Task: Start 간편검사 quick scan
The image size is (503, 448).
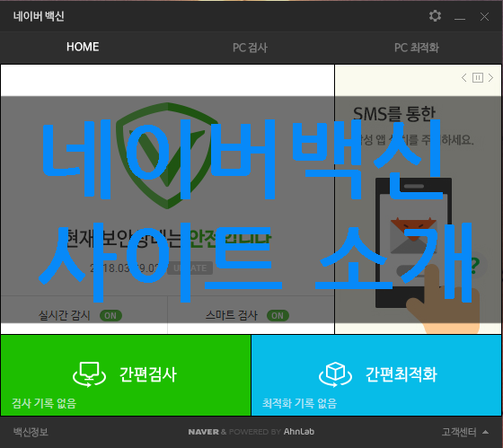Action: pyautogui.click(x=126, y=375)
